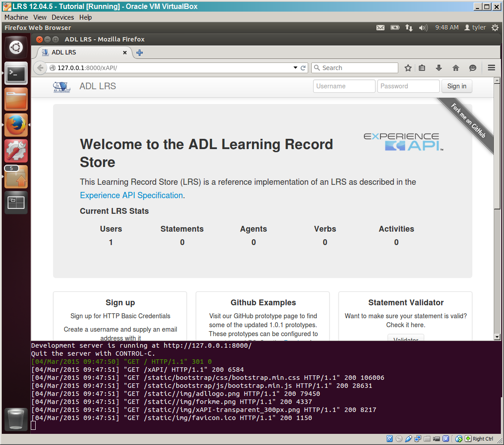Screen dimensions: 504x445
Task: Expand the URL bar history dropdown
Action: [x=295, y=68]
